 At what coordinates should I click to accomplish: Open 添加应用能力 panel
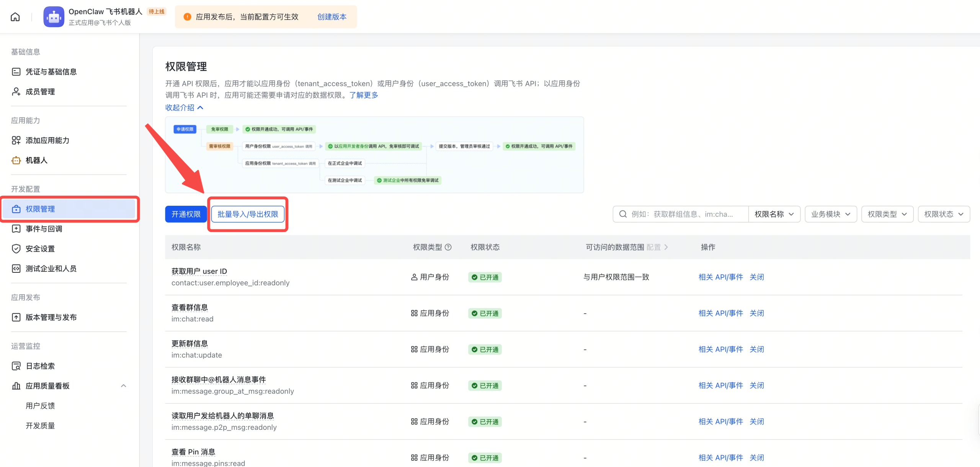[x=47, y=140]
